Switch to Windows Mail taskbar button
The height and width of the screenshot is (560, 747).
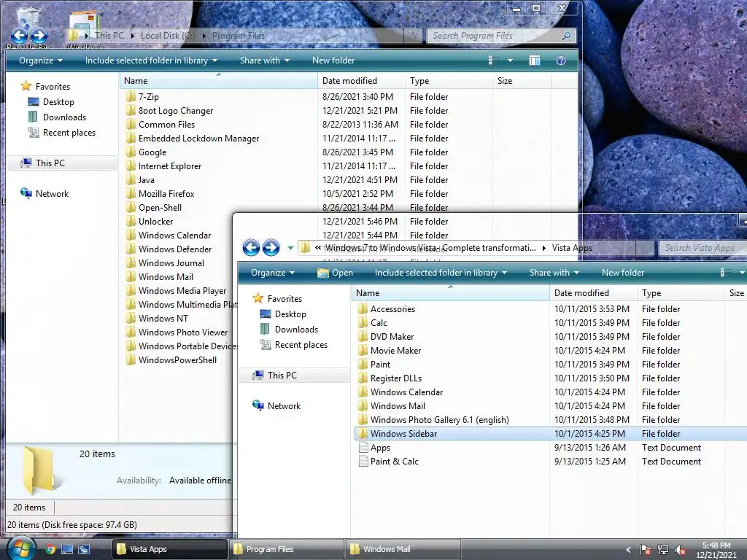[x=403, y=549]
